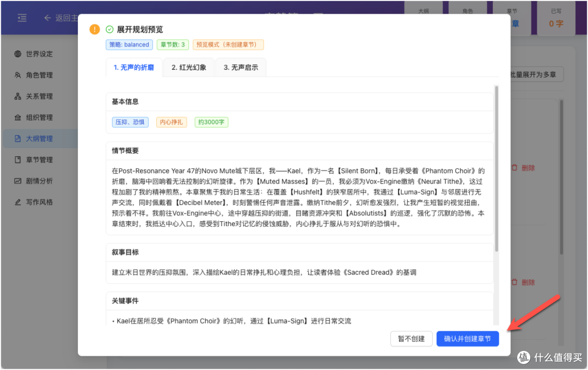Click the 暂不创建 button

[x=412, y=339]
